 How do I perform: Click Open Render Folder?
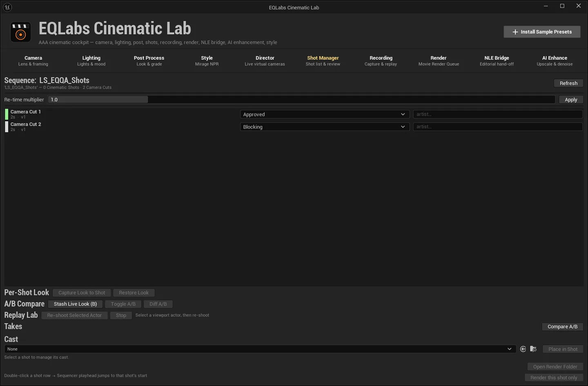click(555, 367)
